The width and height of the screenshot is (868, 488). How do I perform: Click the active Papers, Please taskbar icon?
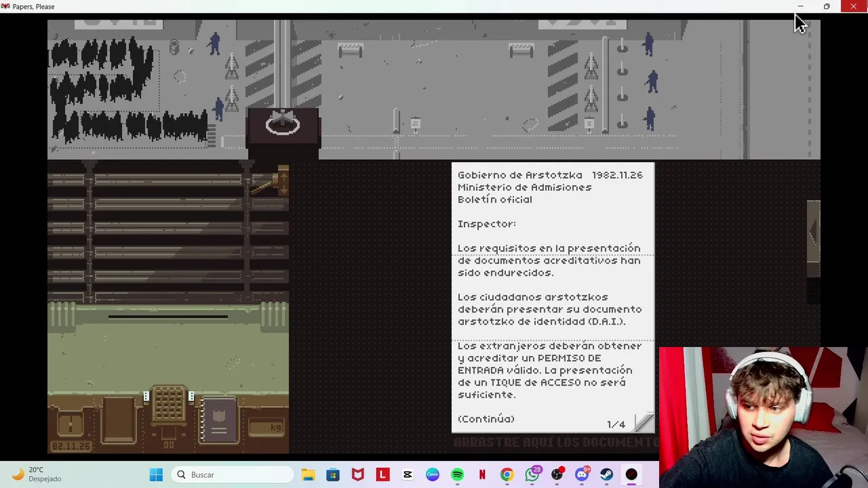point(631,475)
